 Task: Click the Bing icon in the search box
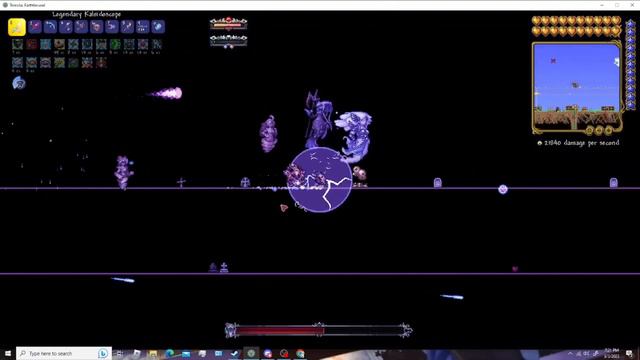tap(103, 353)
